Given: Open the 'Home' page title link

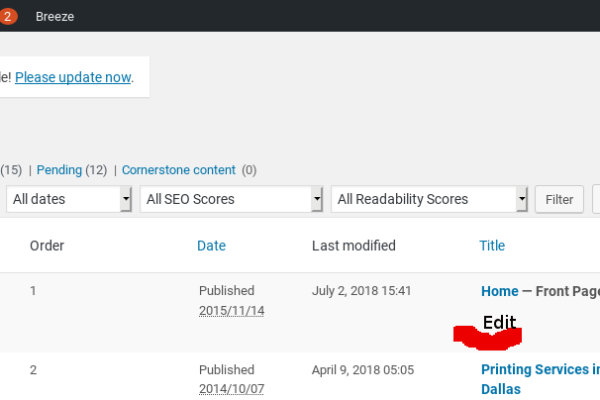Looking at the screenshot, I should tap(499, 291).
